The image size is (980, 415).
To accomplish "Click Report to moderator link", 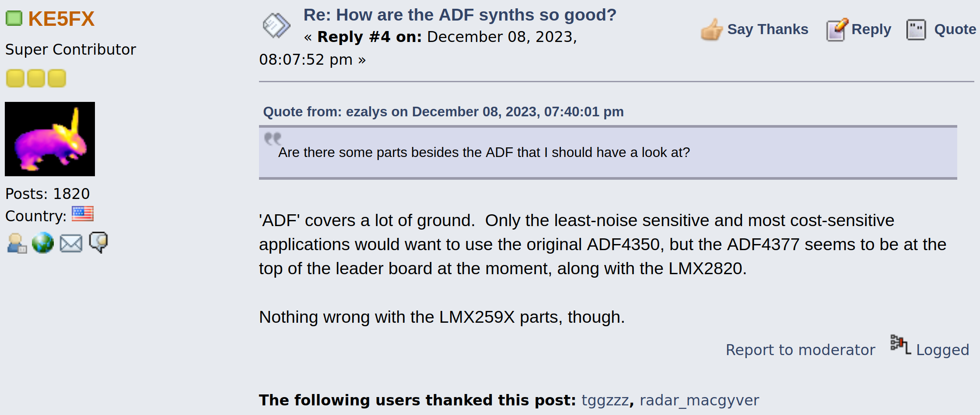I will [x=800, y=350].
